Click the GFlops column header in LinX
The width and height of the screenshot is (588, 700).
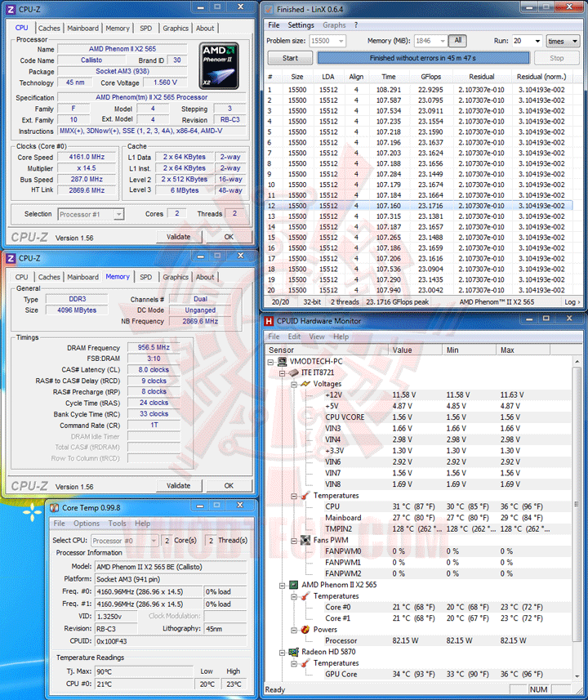[431, 77]
